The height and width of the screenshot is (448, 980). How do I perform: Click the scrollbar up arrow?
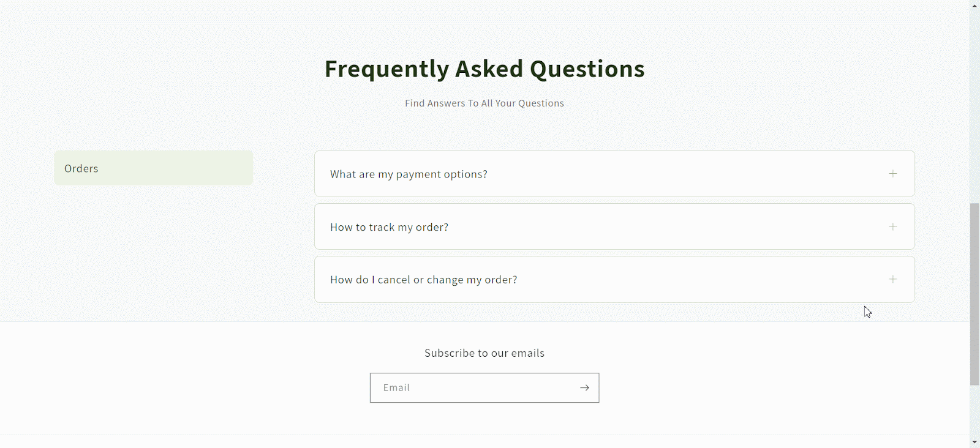point(974,5)
